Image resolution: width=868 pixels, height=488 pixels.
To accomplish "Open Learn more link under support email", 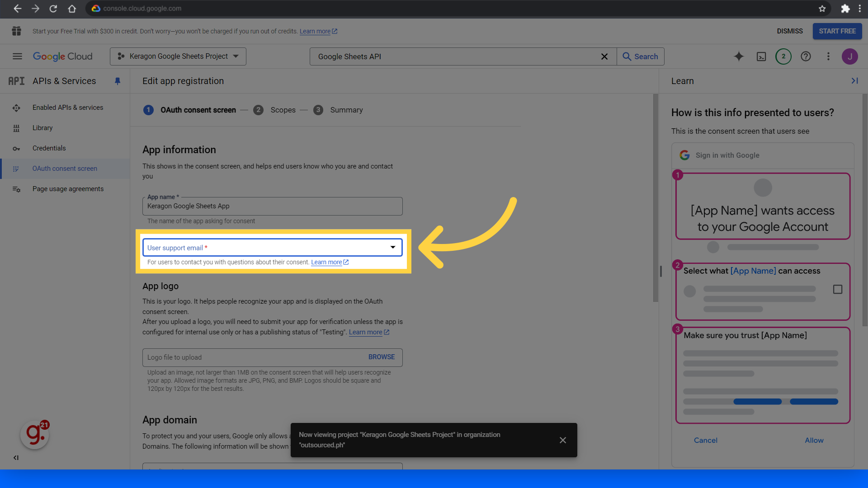I will [330, 262].
